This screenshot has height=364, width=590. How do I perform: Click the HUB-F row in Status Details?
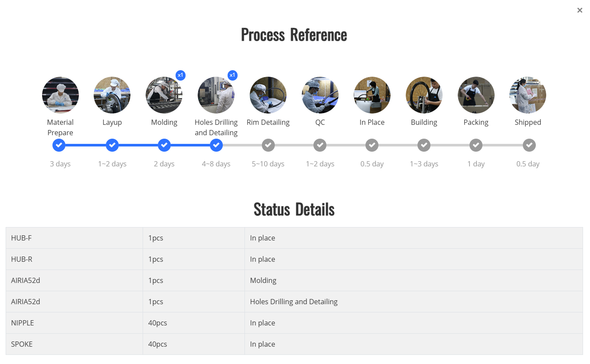[x=294, y=238]
